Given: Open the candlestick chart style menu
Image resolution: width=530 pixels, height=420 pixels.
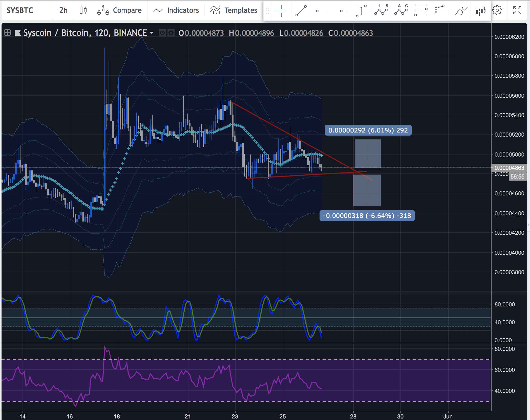Looking at the screenshot, I should (83, 10).
